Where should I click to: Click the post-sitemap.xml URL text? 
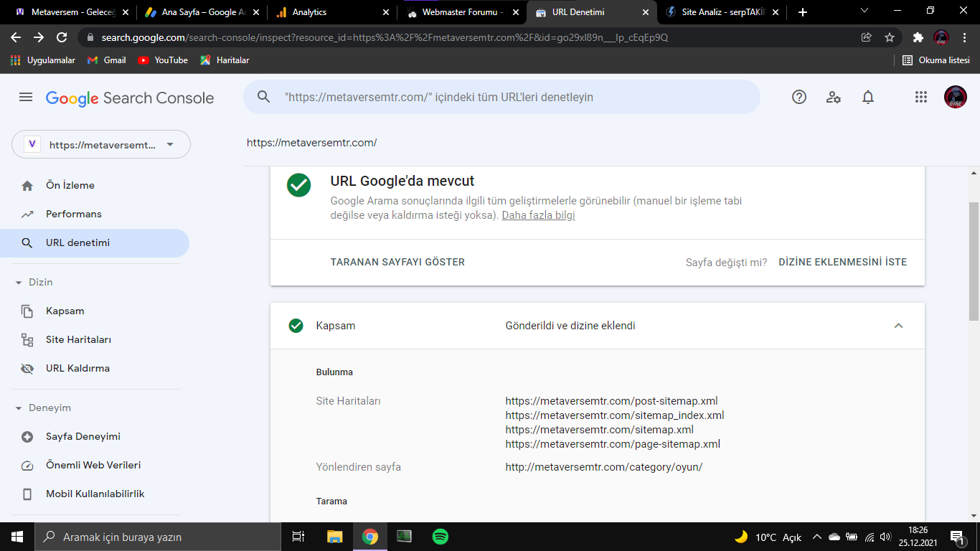point(611,401)
